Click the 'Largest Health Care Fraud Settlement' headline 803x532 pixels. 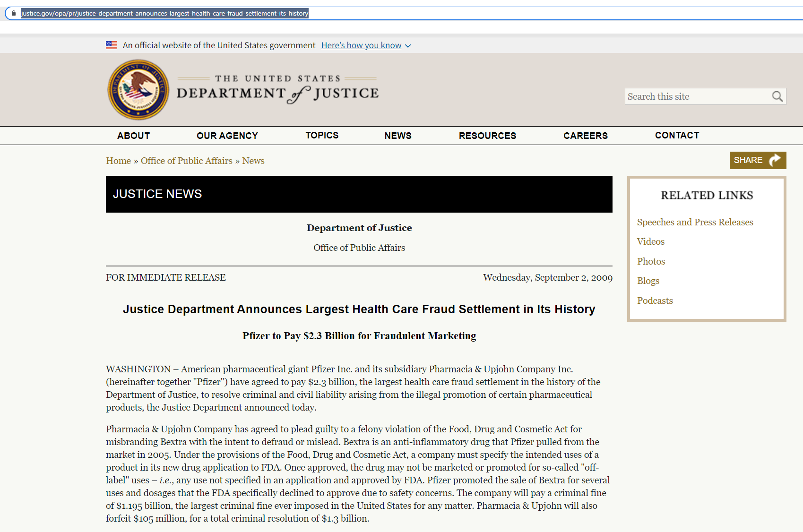[x=359, y=309]
